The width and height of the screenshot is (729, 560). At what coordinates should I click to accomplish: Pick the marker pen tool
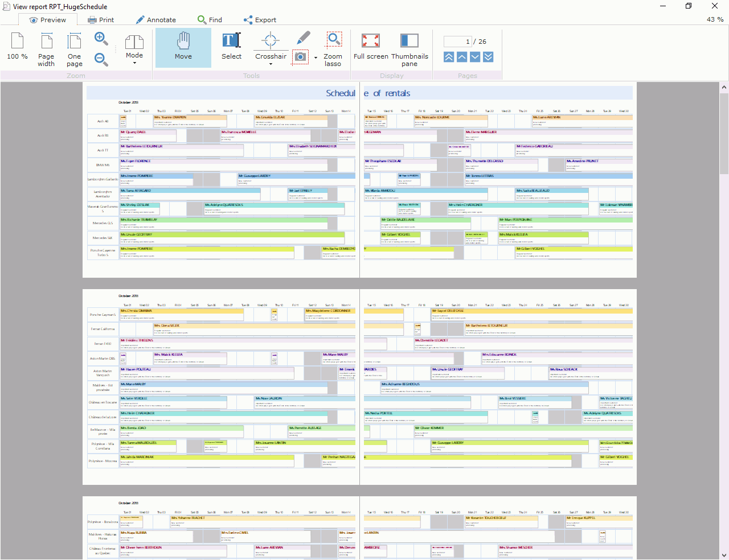304,38
